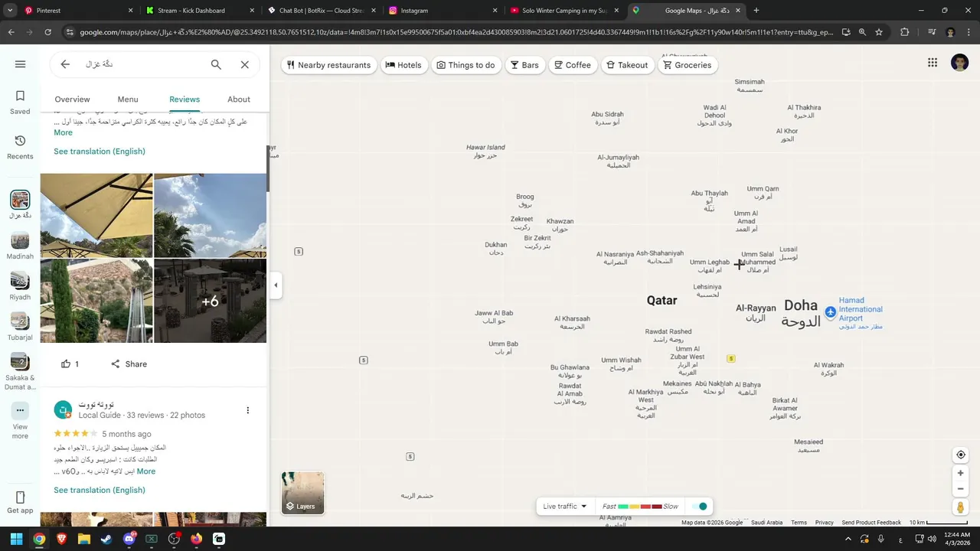Screen dimensions: 980x551
Task: Open the browser extensions puzzle icon
Action: click(x=905, y=32)
